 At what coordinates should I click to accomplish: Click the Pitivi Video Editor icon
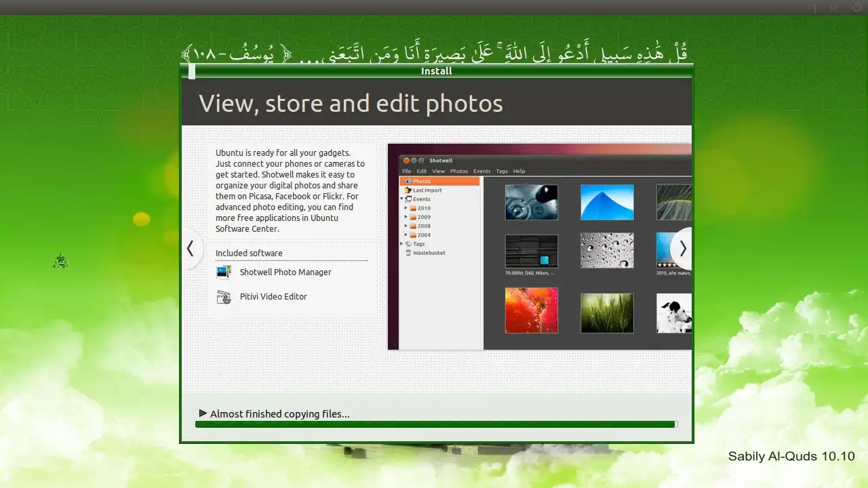pyautogui.click(x=224, y=297)
